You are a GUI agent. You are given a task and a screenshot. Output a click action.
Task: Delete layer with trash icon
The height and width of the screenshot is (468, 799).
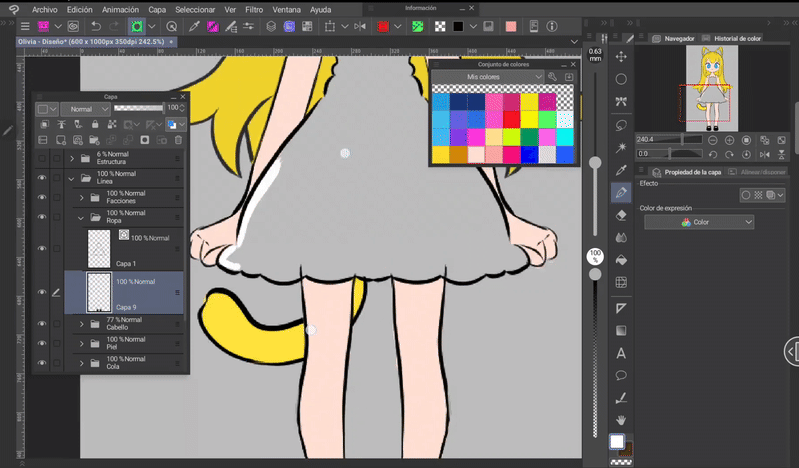point(178,140)
